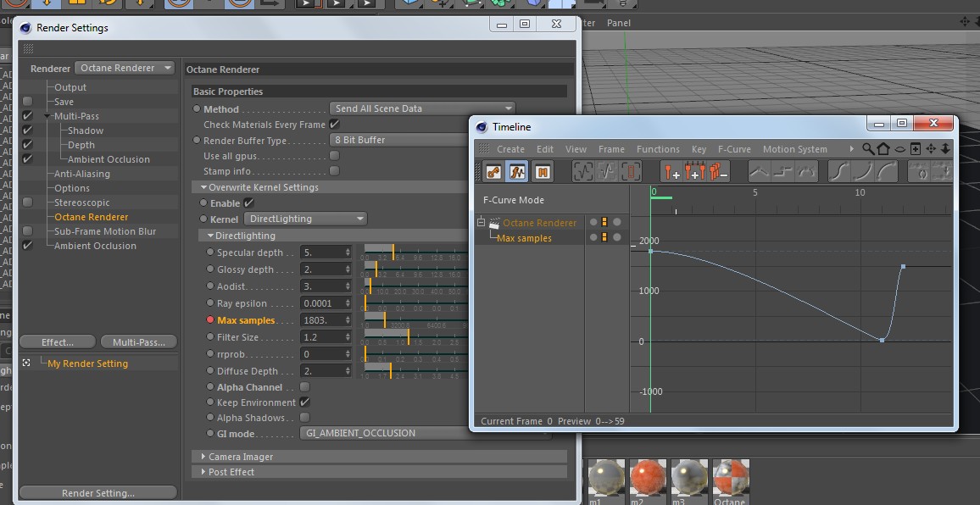This screenshot has width=980, height=505.
Task: Toggle the Alpha Channel checkbox
Action: pyautogui.click(x=305, y=387)
